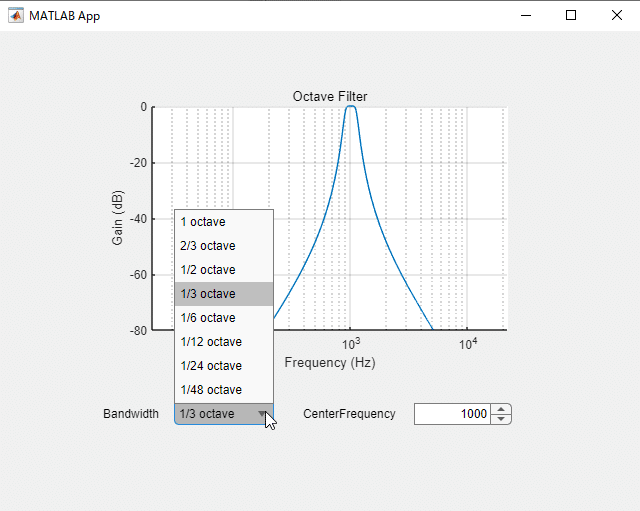The width and height of the screenshot is (640, 511).
Task: Increase CenterFrequency with the up arrow
Action: click(501, 409)
